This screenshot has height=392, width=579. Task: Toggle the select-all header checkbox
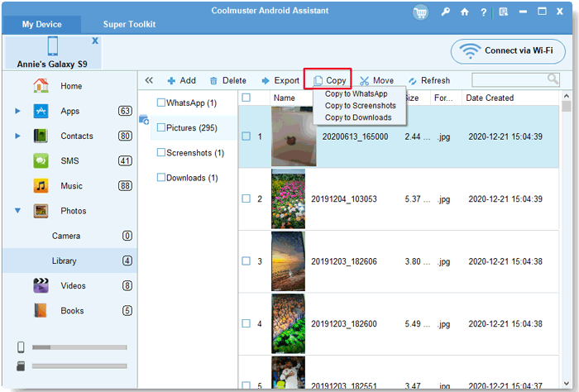(246, 98)
